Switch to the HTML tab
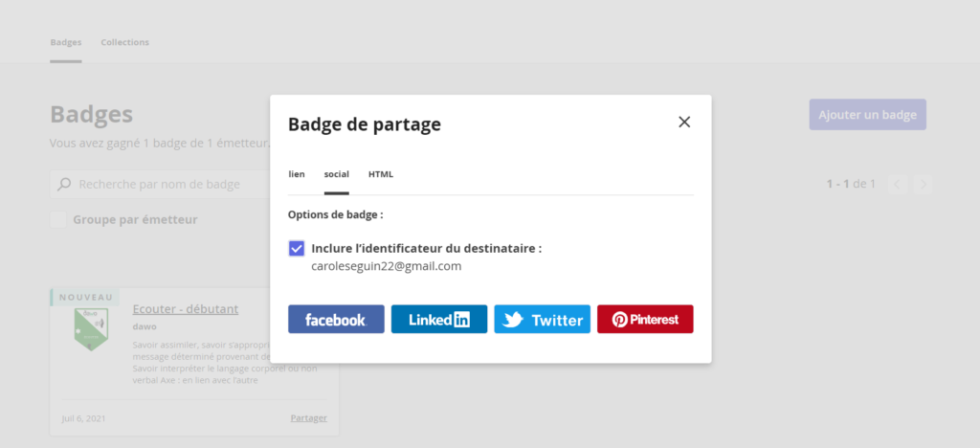This screenshot has height=448, width=980. point(381,174)
